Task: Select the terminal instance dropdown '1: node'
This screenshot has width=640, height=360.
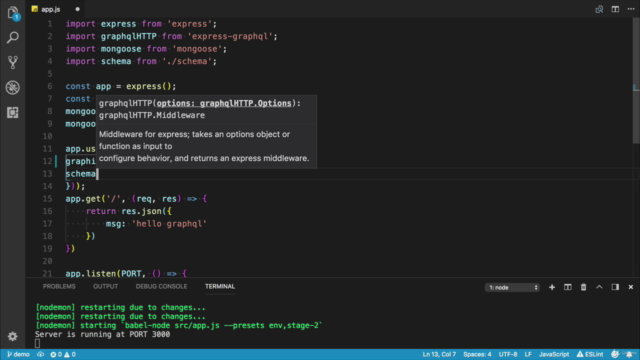Action: point(512,287)
